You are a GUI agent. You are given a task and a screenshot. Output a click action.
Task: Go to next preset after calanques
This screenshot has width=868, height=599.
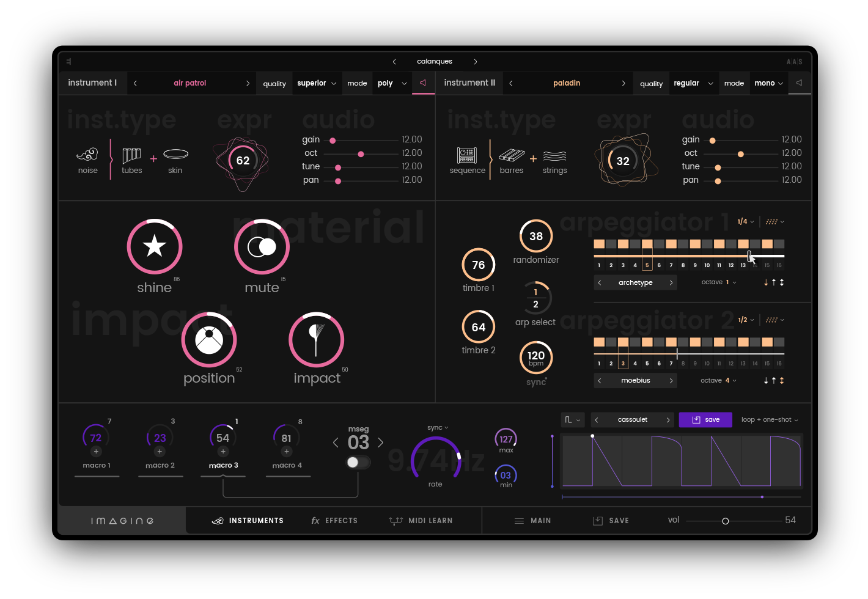(476, 62)
